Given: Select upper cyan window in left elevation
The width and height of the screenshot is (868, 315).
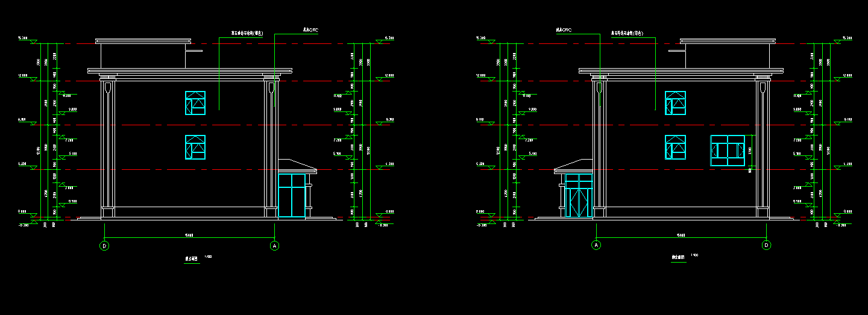Looking at the screenshot, I should [x=195, y=103].
